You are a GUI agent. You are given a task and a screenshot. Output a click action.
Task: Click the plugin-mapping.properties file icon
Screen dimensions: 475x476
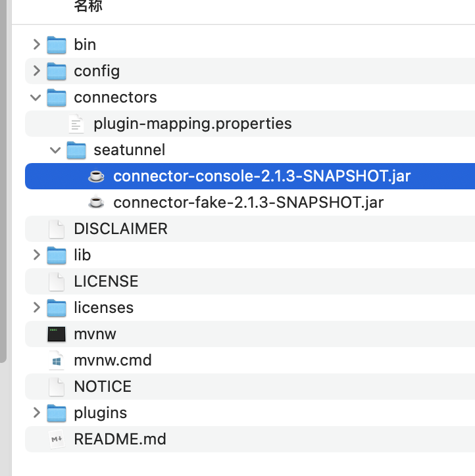click(x=76, y=124)
